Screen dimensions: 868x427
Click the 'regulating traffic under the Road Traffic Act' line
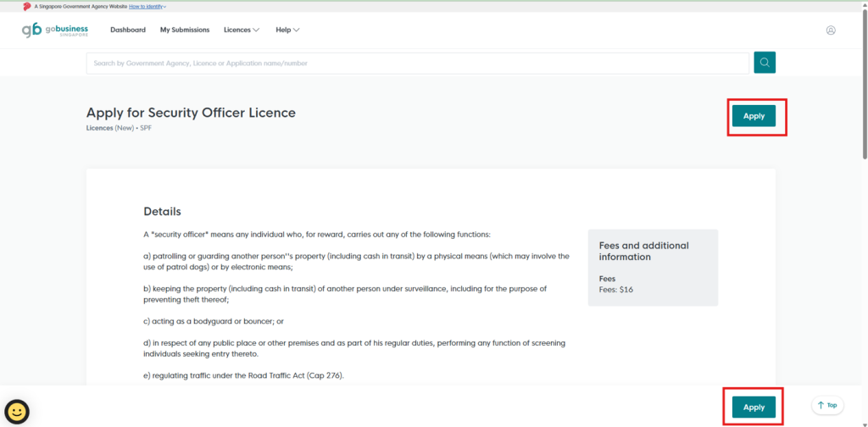(243, 375)
